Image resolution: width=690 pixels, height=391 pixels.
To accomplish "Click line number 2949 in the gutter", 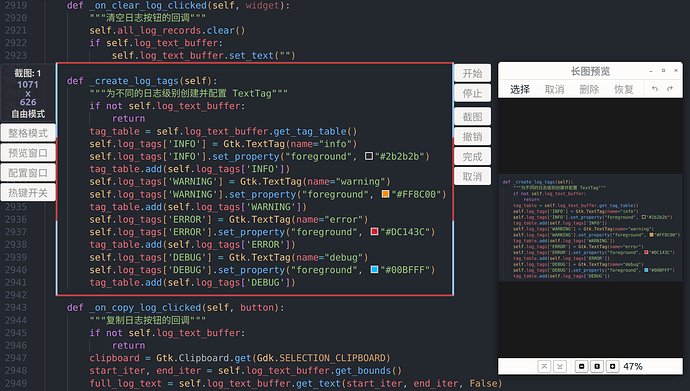I will pyautogui.click(x=16, y=383).
